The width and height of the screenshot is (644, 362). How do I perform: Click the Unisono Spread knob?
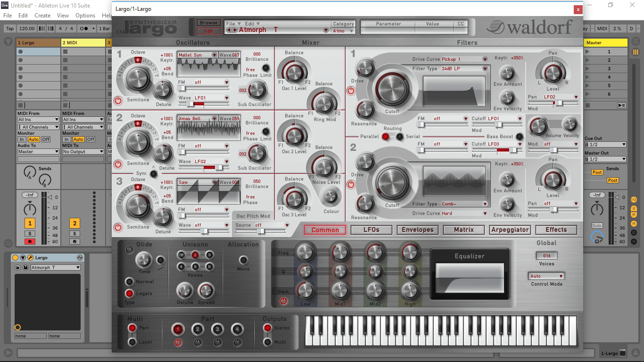click(x=206, y=291)
